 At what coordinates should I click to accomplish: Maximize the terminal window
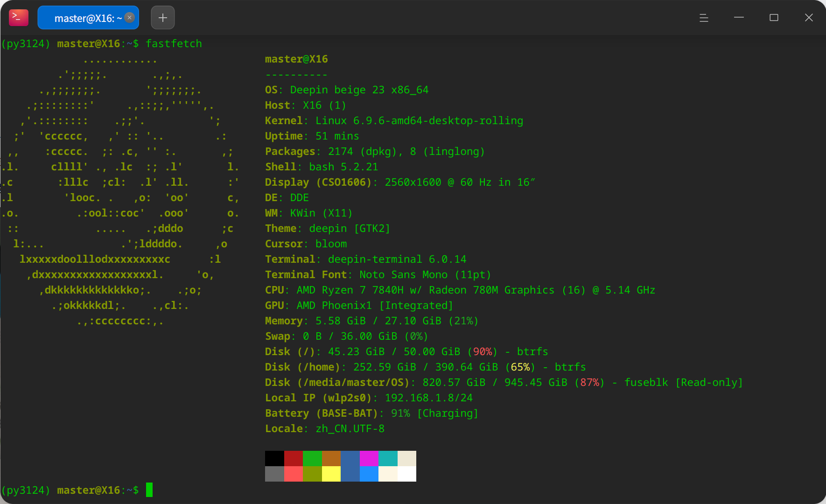click(774, 18)
